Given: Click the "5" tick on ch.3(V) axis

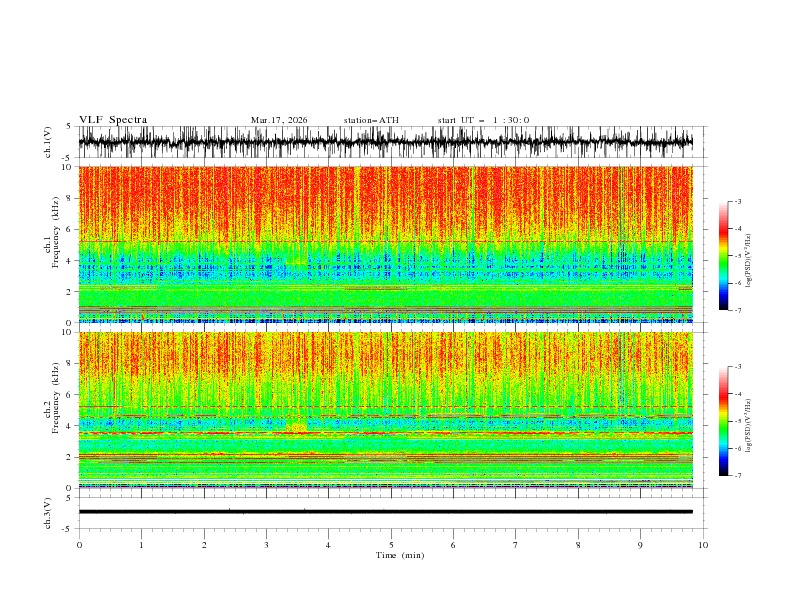Looking at the screenshot, I should point(69,498).
